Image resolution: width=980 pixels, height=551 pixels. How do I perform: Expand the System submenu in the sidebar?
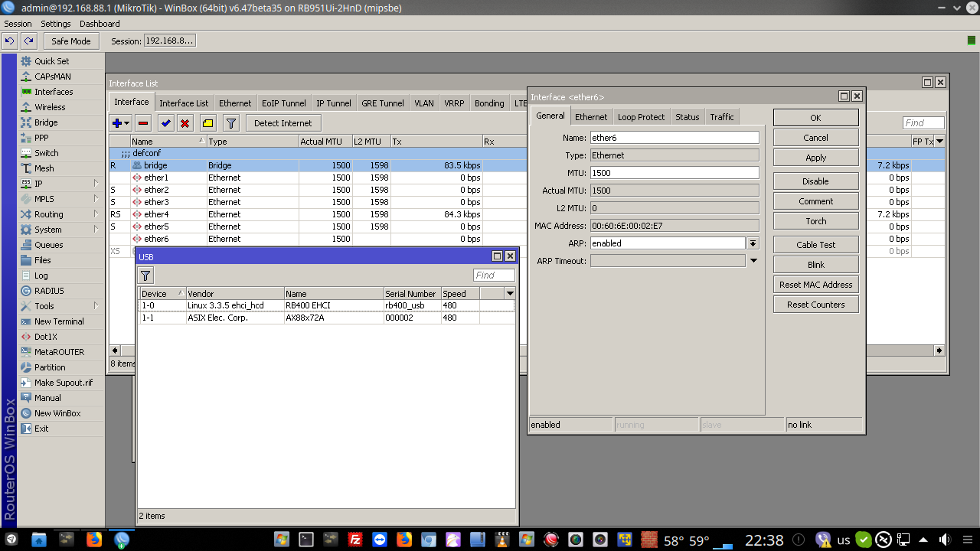tap(96, 230)
